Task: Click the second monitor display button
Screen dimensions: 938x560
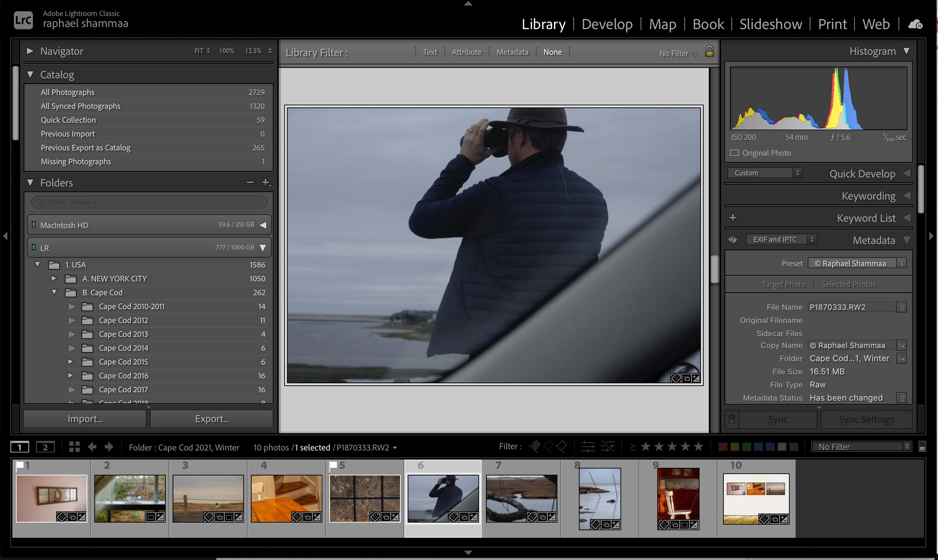Action: click(45, 447)
